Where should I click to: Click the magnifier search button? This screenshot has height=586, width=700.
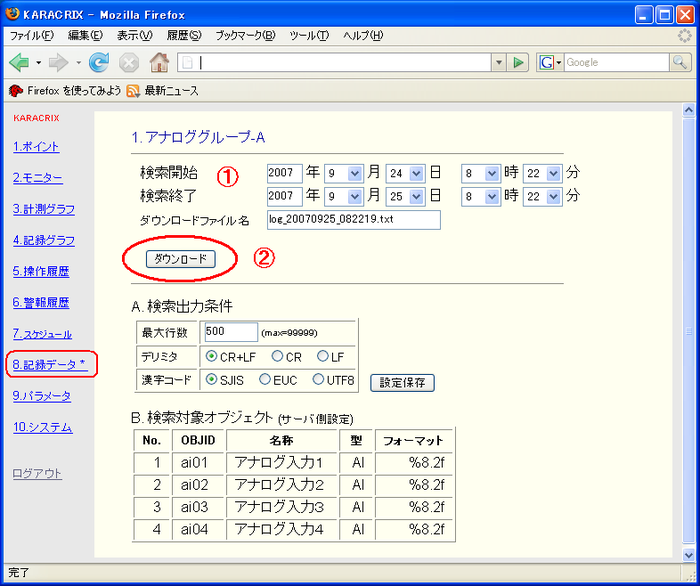(x=680, y=62)
